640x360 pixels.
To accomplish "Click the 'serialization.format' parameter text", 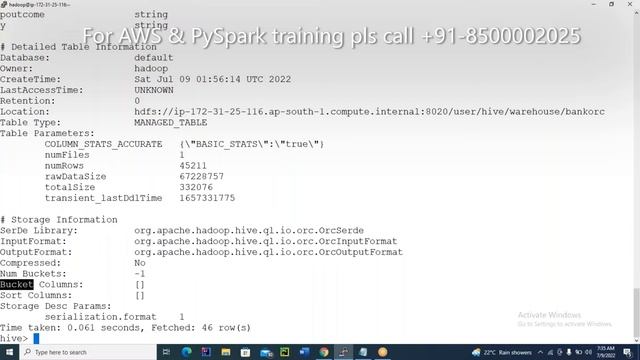I will (x=100, y=317).
